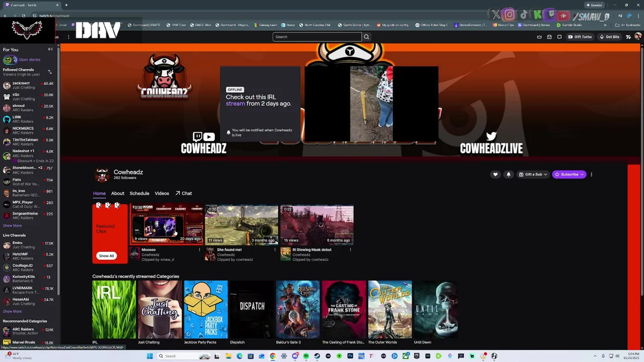Open the Jackbox Party Packs category tile
Image resolution: width=644 pixels, height=362 pixels.
206,309
